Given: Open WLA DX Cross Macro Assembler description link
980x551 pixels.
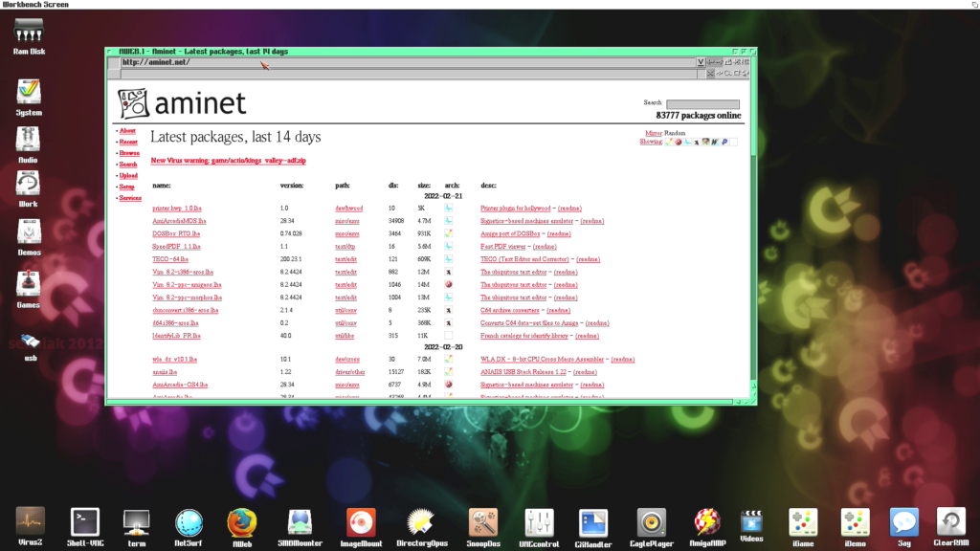Looking at the screenshot, I should [542, 360].
